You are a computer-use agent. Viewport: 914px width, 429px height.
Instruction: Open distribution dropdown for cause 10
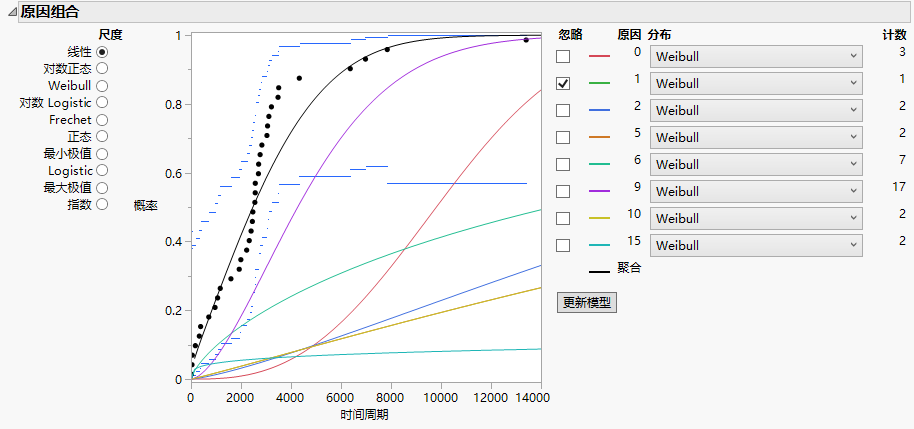(756, 218)
